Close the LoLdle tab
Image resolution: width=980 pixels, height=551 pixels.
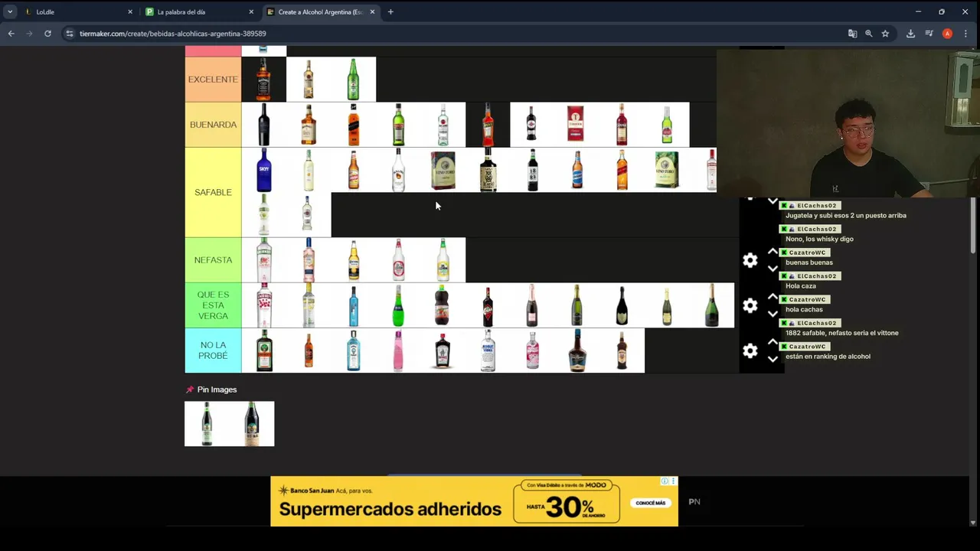tap(130, 11)
